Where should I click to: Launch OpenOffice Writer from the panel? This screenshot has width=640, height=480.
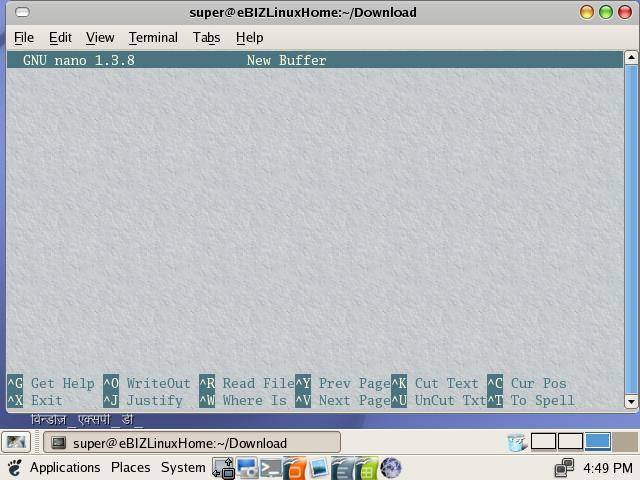coord(342,468)
